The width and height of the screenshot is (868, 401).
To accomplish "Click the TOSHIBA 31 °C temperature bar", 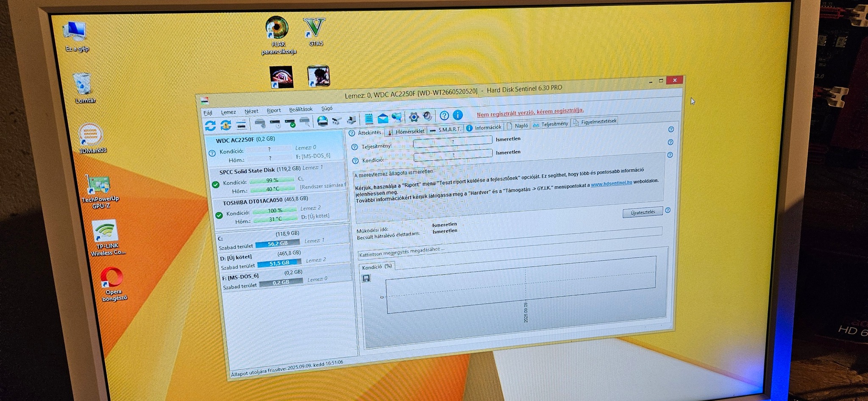I will (x=275, y=219).
